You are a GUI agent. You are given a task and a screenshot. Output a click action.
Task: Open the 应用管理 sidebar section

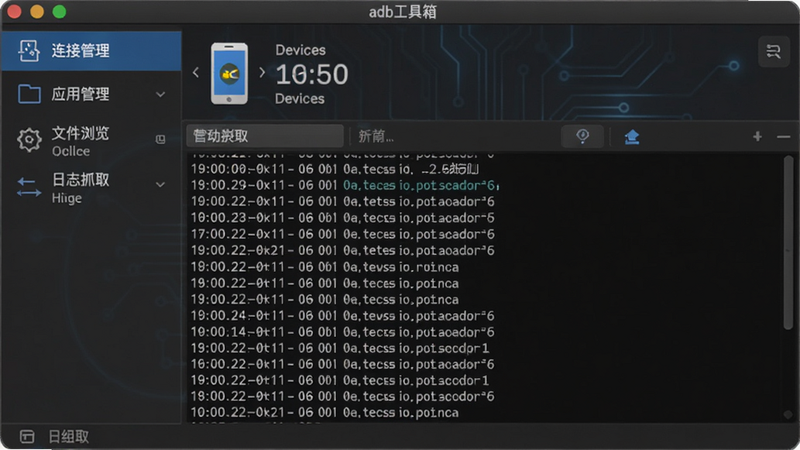(91, 94)
